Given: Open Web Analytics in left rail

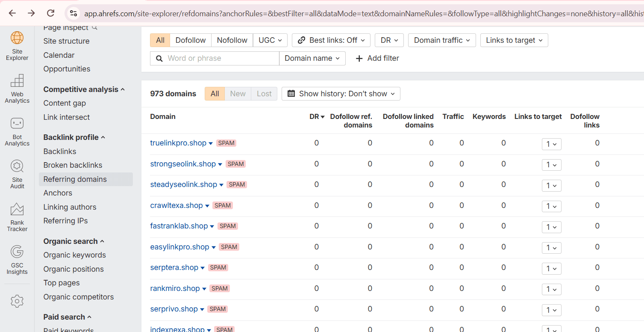Looking at the screenshot, I should (x=17, y=89).
